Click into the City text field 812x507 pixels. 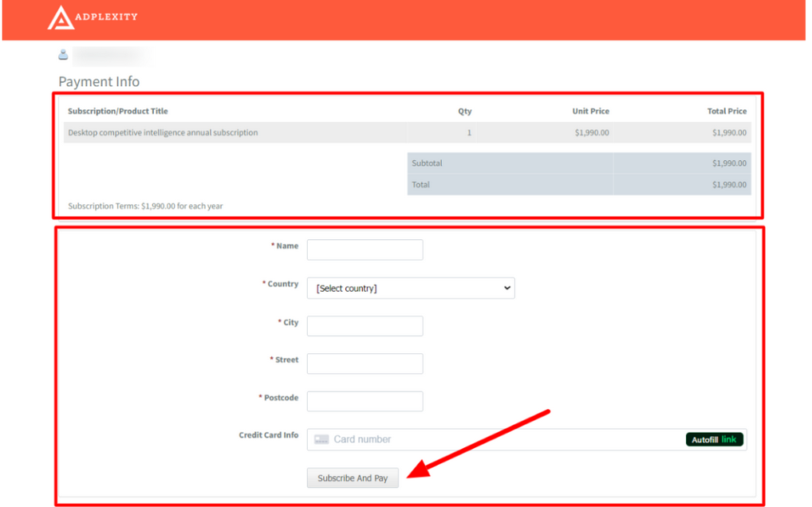click(x=365, y=326)
